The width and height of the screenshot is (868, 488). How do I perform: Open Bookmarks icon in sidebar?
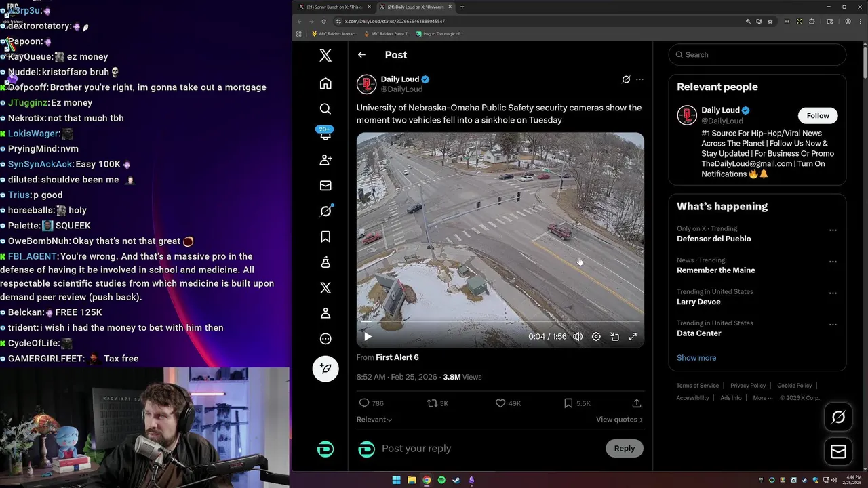click(x=325, y=237)
